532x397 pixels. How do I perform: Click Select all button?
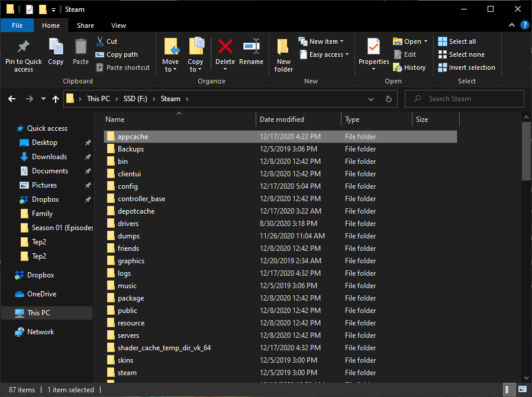pos(457,41)
